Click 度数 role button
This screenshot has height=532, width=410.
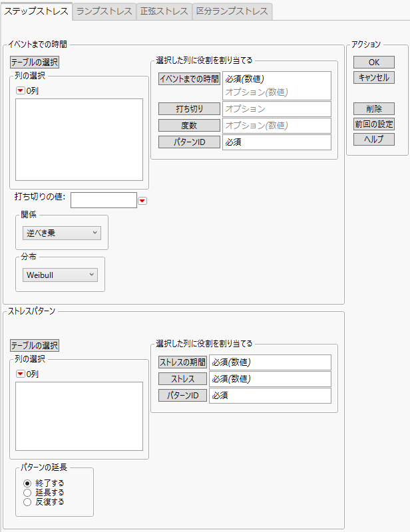[x=189, y=126]
